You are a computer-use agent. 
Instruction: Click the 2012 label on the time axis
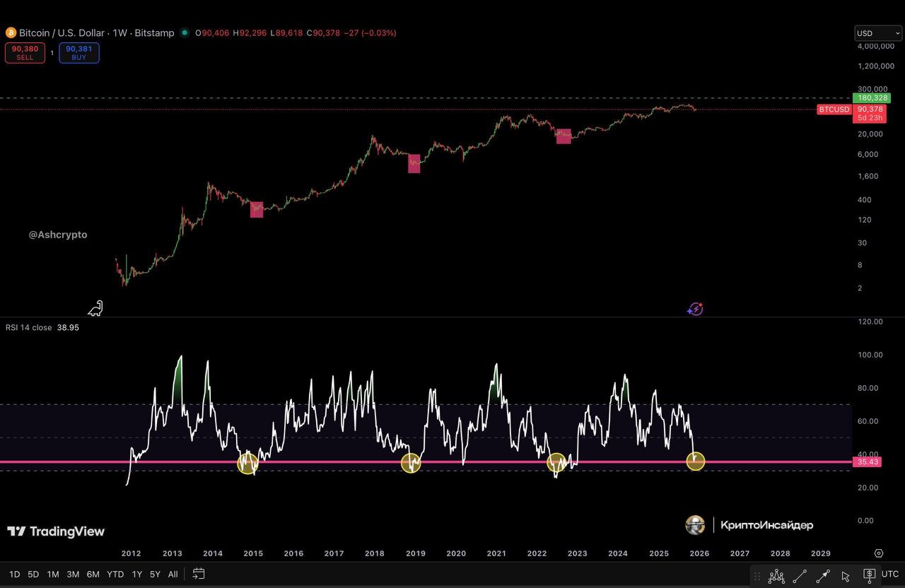point(131,553)
